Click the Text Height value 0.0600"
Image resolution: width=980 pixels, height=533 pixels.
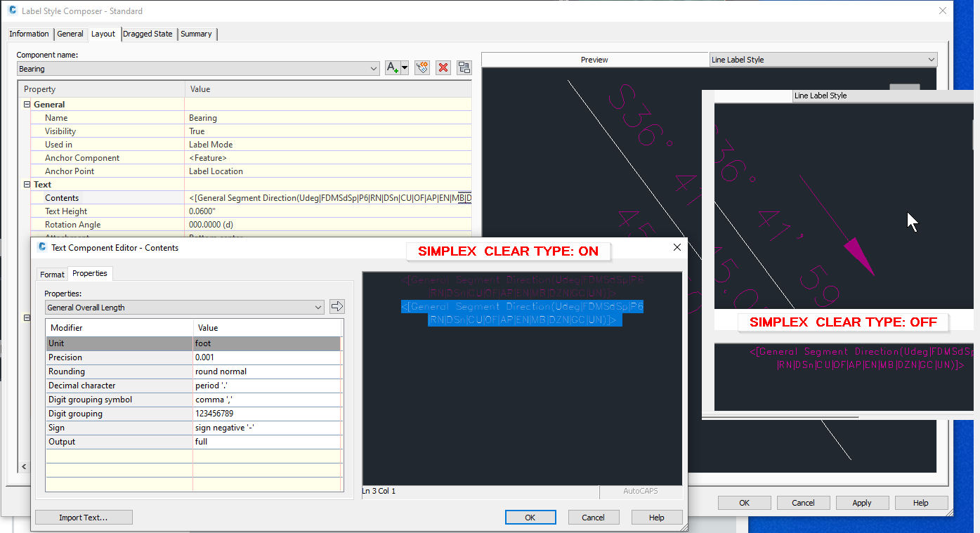202,211
